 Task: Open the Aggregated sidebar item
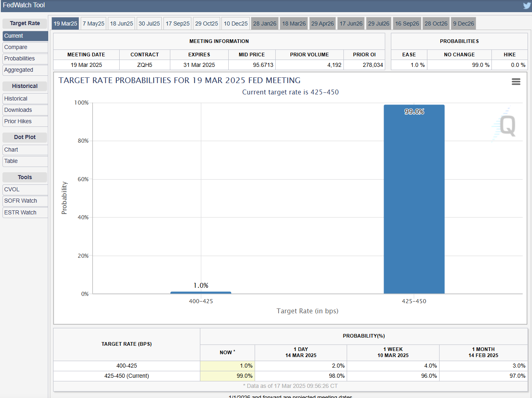pos(25,70)
